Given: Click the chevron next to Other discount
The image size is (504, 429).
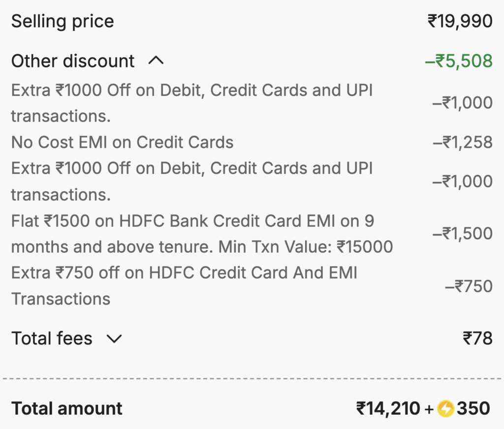Looking at the screenshot, I should [157, 60].
